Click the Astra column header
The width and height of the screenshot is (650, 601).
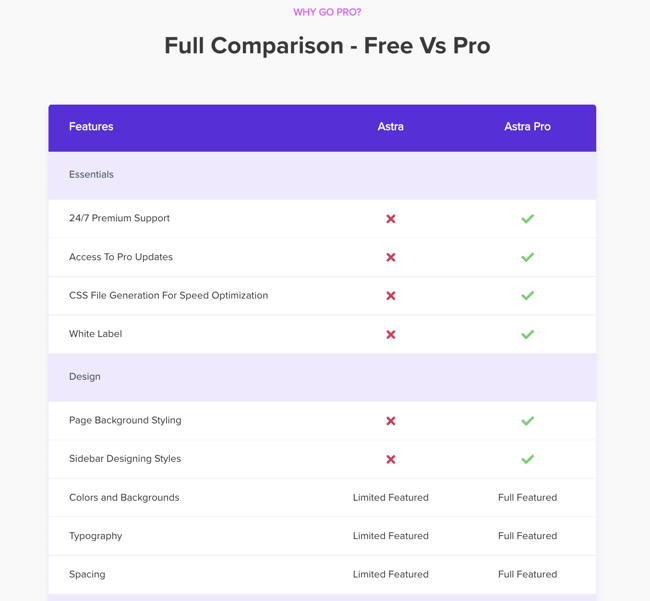point(391,127)
